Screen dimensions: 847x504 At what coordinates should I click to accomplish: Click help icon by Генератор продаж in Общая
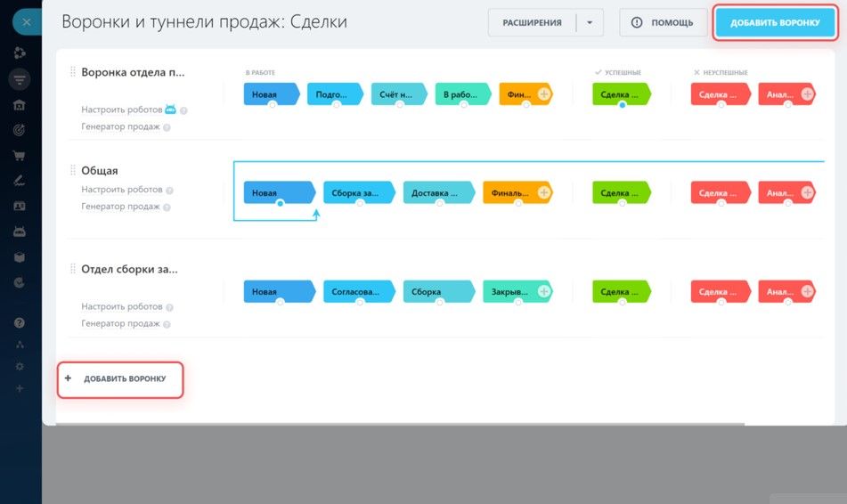167,207
